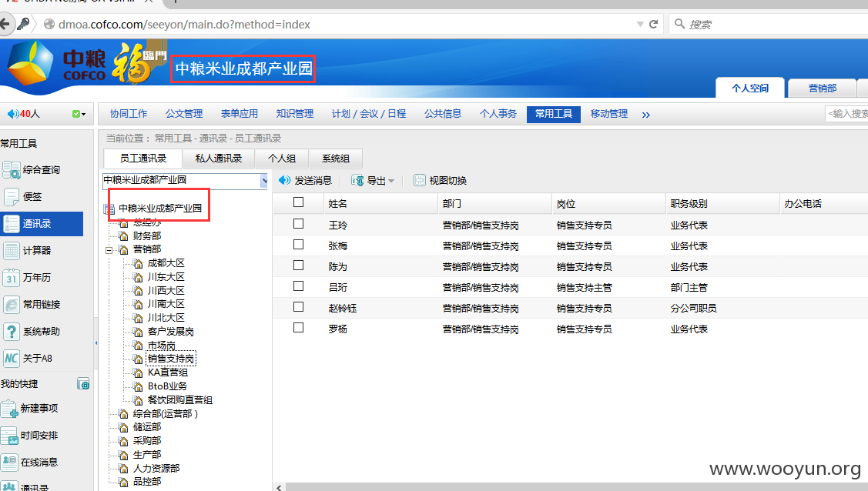
Task: Click the 视图切换 view switch button
Action: (x=440, y=180)
